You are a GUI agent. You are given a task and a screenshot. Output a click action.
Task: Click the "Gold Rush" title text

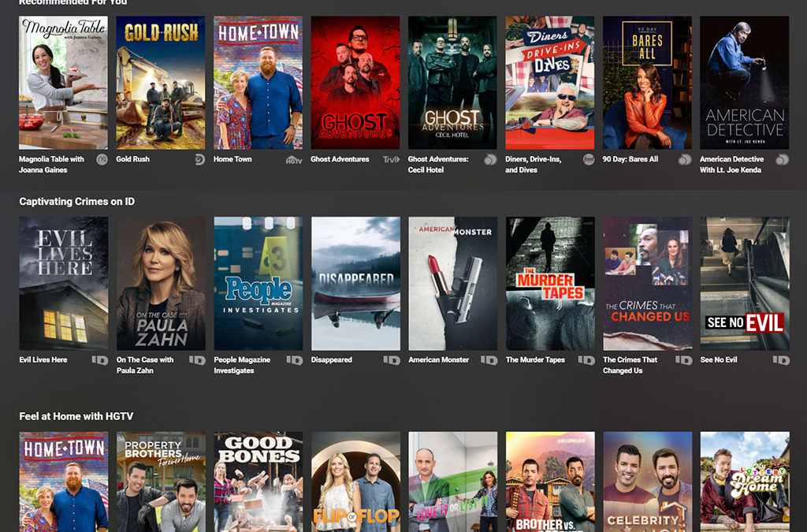(x=132, y=159)
